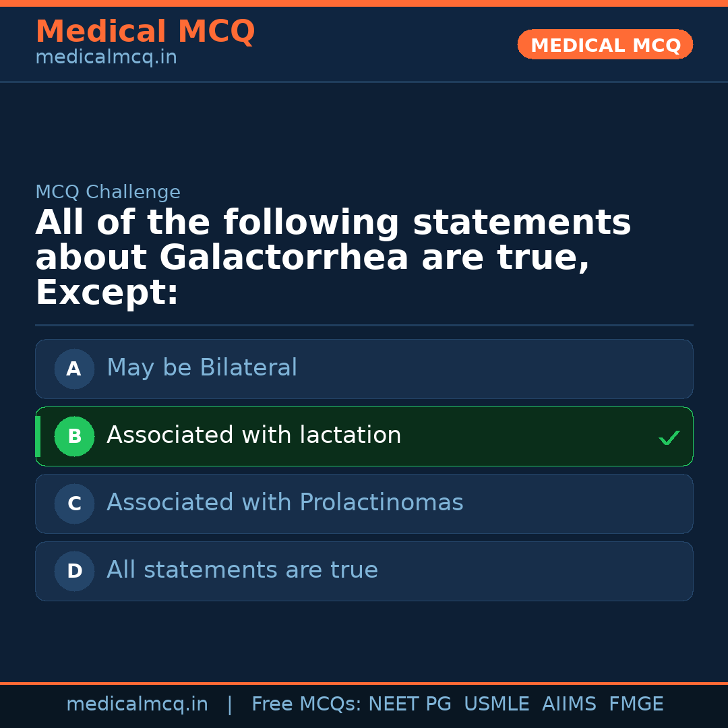This screenshot has height=728, width=728.
Task: Select the answer text 'May be Bilateral'
Action: pos(202,368)
